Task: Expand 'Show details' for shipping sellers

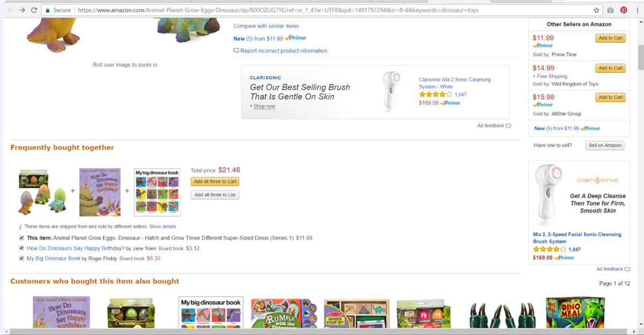Action: (163, 227)
